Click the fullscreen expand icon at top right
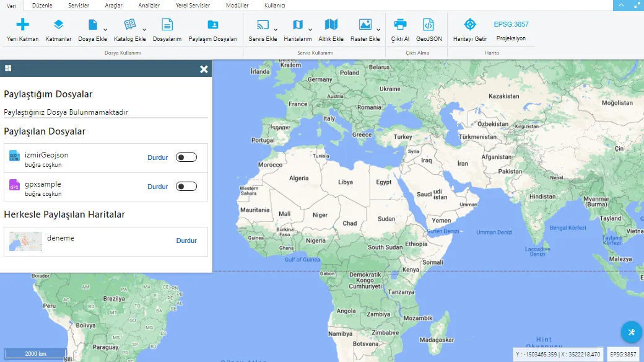 (637, 6)
